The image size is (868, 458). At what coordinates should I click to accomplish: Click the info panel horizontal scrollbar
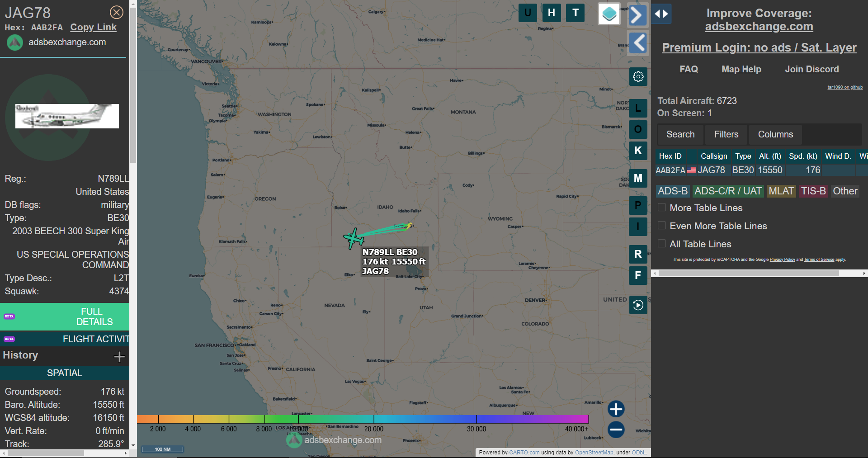click(46, 453)
